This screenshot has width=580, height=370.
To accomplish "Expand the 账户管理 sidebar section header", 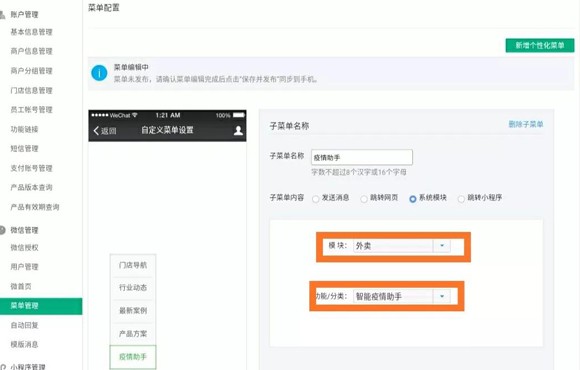I will point(24,15).
